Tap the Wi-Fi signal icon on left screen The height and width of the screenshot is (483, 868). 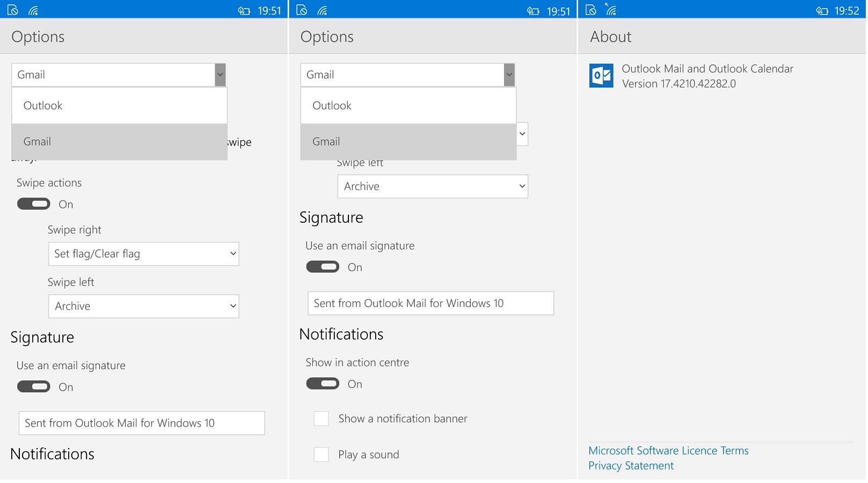click(33, 10)
